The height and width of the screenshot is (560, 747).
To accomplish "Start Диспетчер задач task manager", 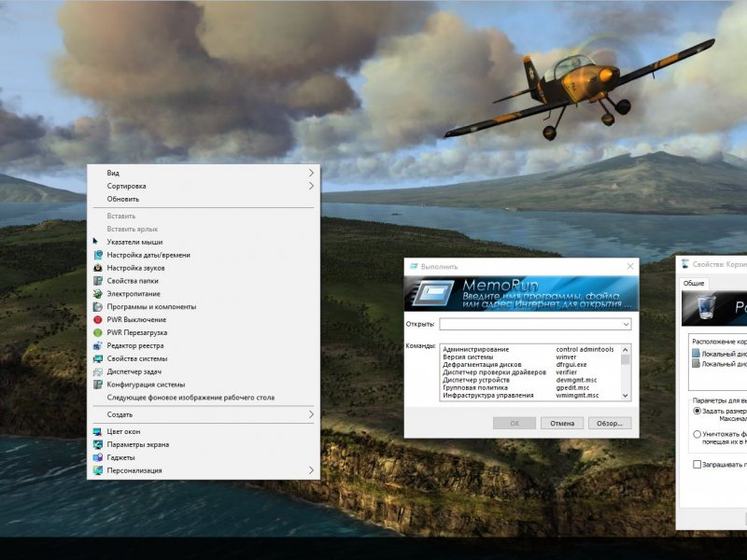I will click(204, 371).
